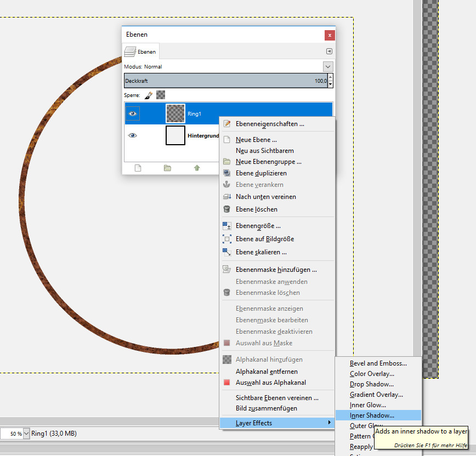The height and width of the screenshot is (456, 476).
Task: Hide the Ring1 layer via eye icon
Action: pyautogui.click(x=132, y=113)
